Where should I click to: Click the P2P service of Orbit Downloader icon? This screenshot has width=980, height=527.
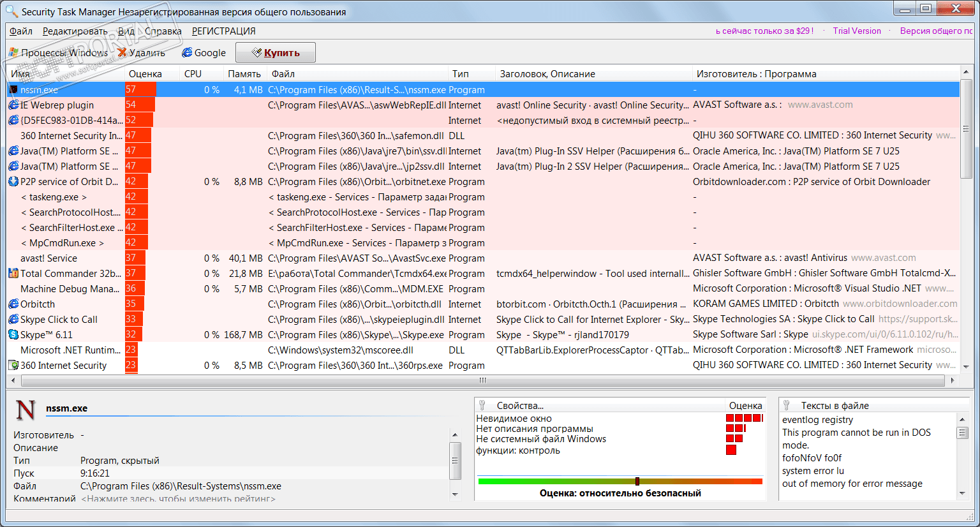(13, 182)
